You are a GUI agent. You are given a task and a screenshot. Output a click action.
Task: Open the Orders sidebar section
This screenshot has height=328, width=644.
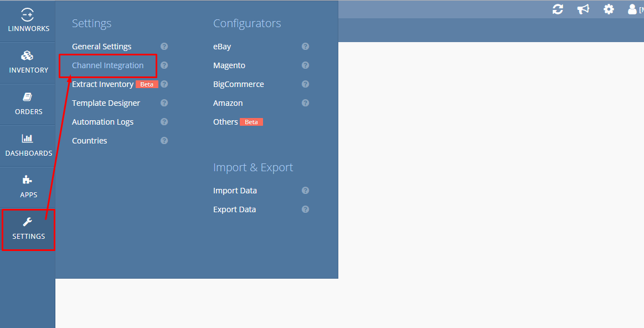click(28, 104)
